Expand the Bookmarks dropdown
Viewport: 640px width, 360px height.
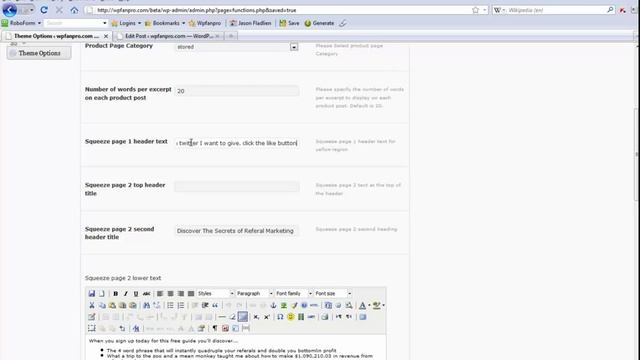[165, 23]
